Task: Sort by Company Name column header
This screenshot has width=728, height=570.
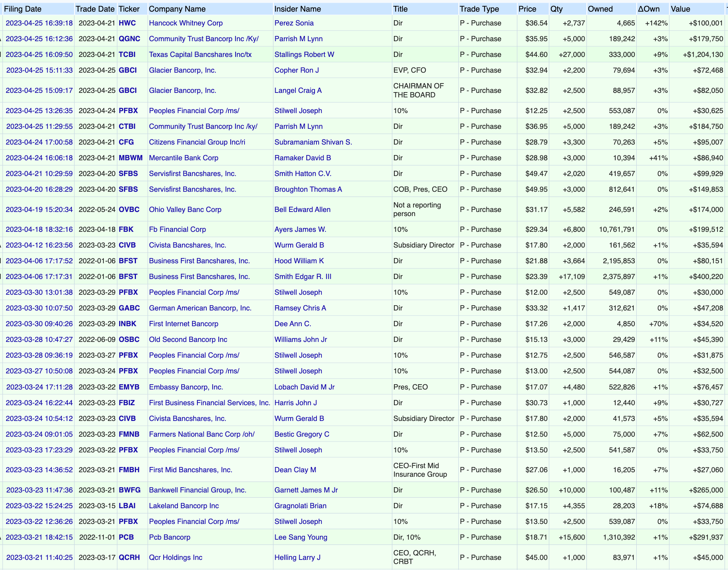Action: point(177,9)
